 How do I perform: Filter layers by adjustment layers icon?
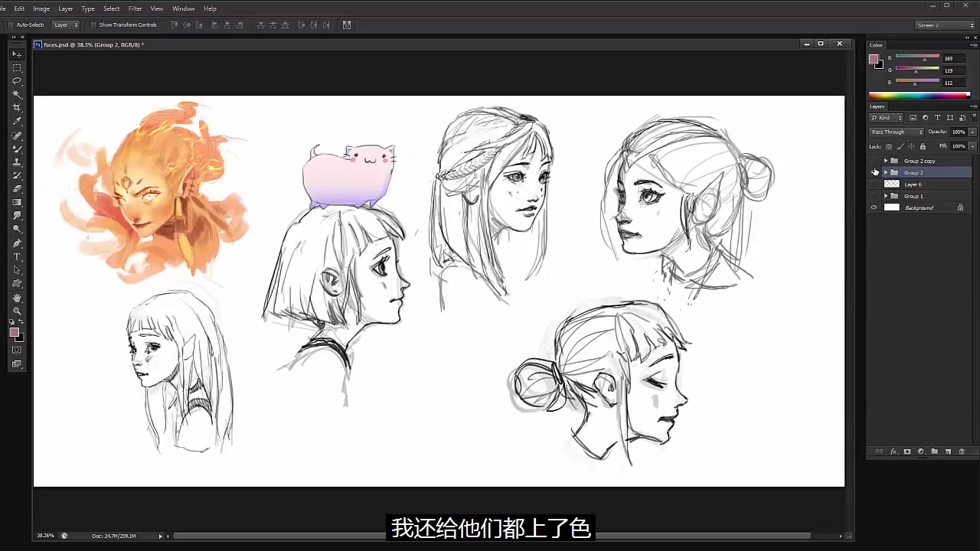pos(925,118)
